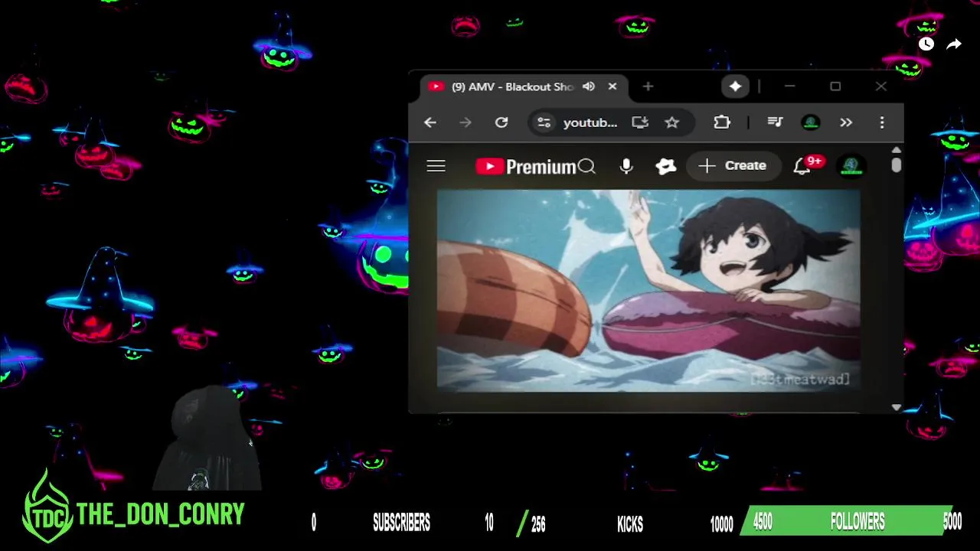
Task: Click the THE_DON_CONRY channel name
Action: [x=160, y=514]
